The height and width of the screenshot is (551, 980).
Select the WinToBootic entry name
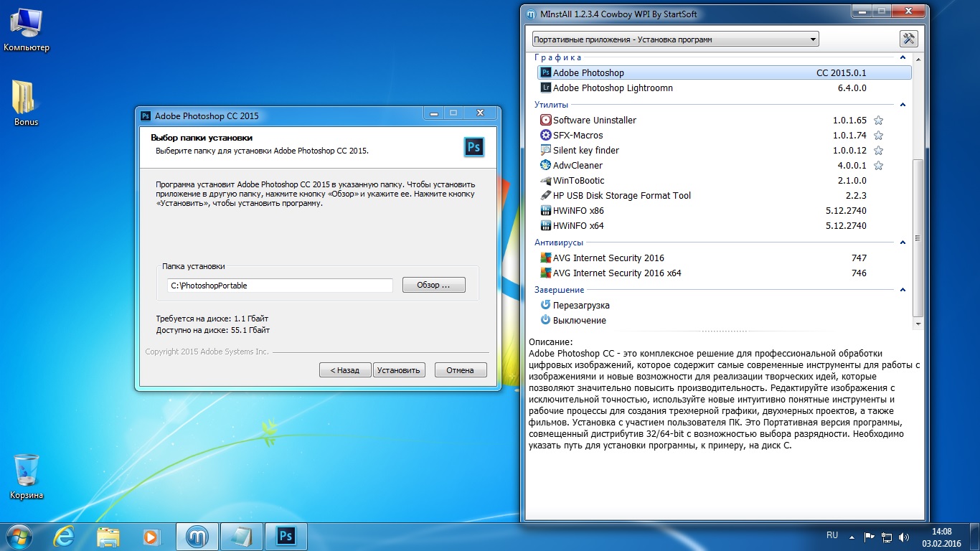pyautogui.click(x=578, y=180)
